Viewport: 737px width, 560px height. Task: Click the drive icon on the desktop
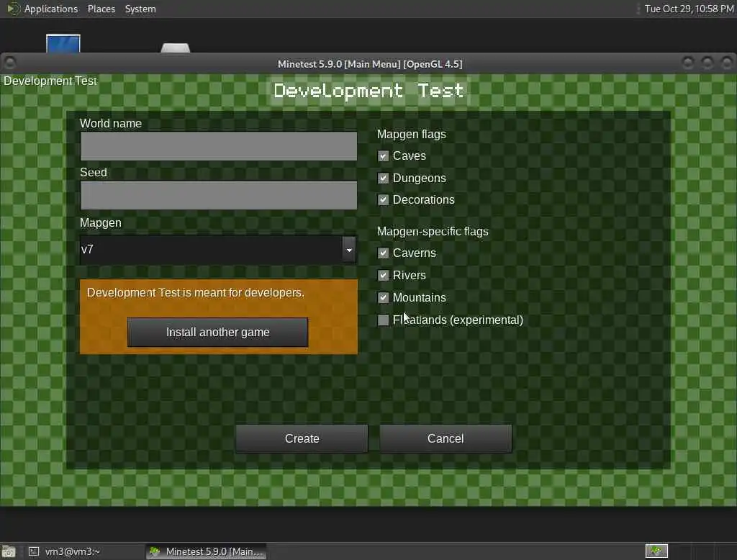tap(176, 48)
